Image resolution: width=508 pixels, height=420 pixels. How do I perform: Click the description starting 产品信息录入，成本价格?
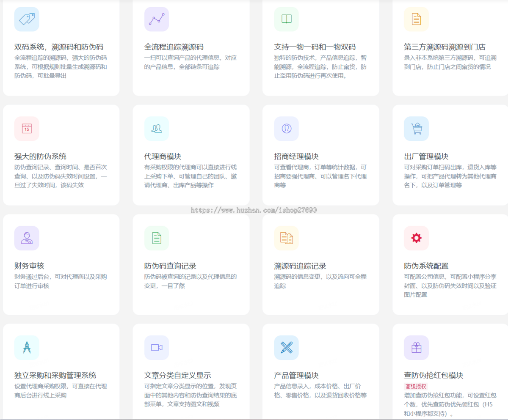tap(321, 391)
